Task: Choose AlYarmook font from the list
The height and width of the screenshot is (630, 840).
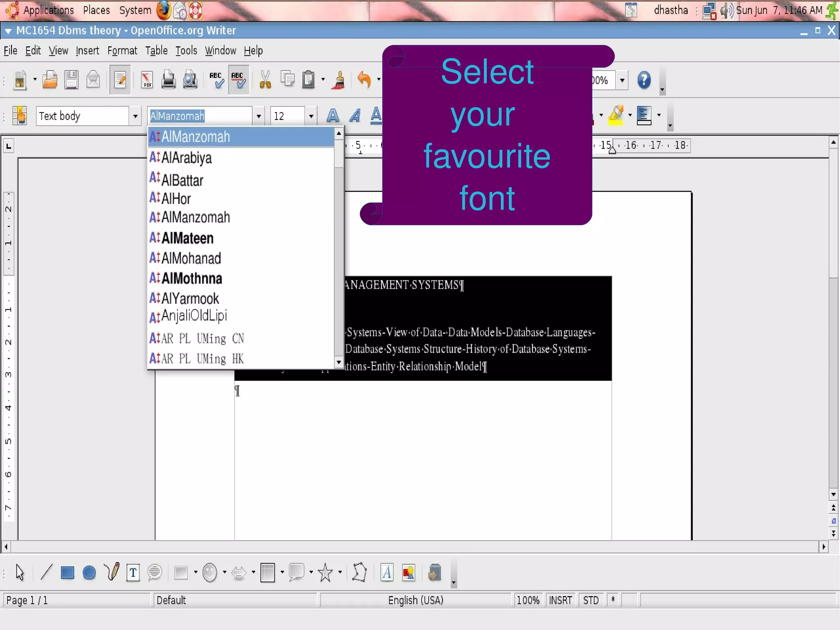Action: click(x=241, y=298)
